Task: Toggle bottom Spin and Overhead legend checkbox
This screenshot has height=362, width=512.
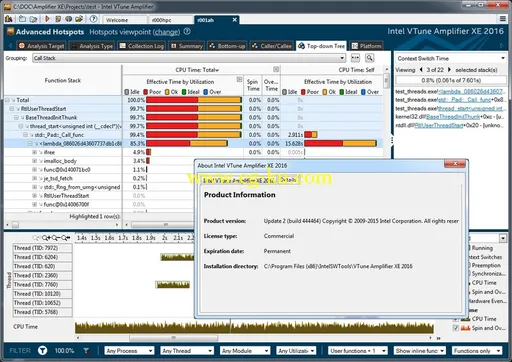Action: coord(456,328)
